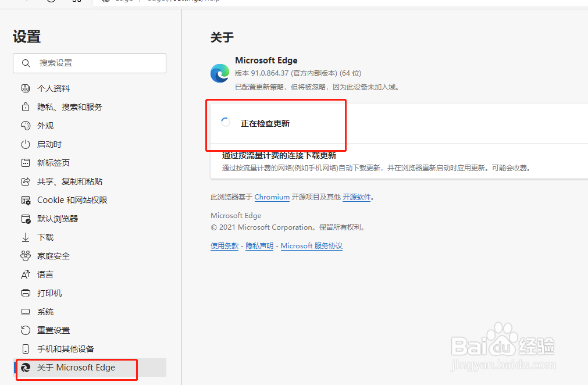Viewport: 588px width, 385px height.
Task: Open Cookie 和网站权限 section
Action: coord(90,200)
